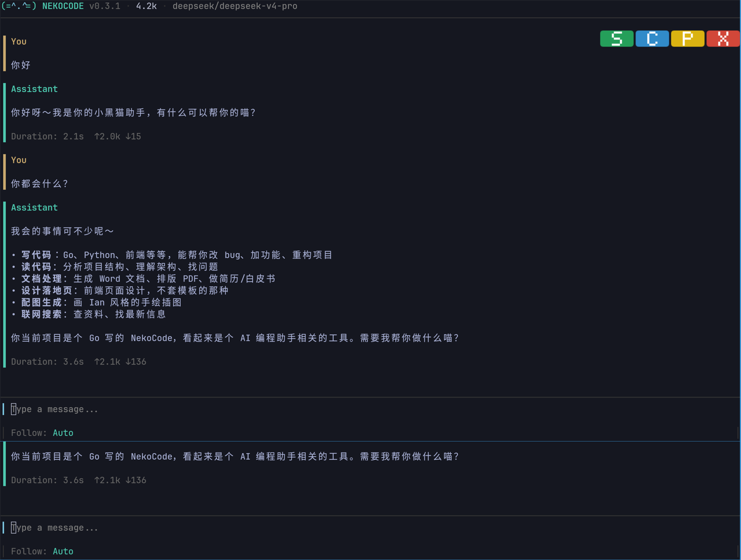741x560 pixels.
Task: Toggle the upper Follow: Auto setting
Action: coord(42,433)
